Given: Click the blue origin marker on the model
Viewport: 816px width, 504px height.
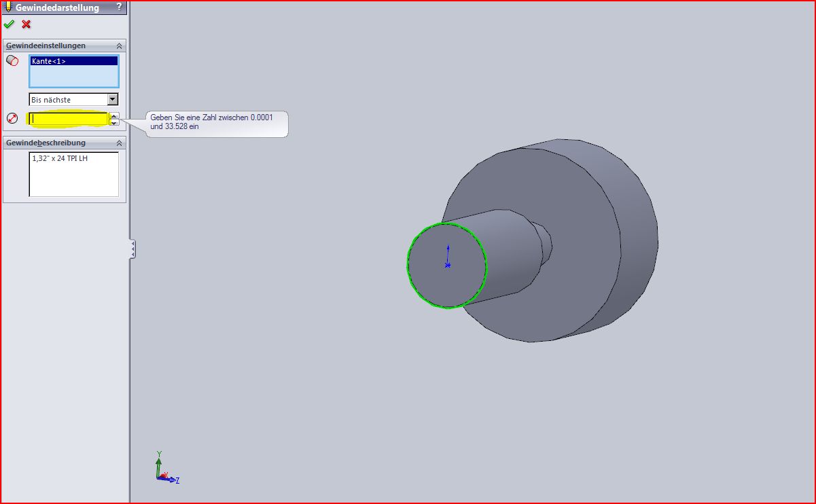Looking at the screenshot, I should [x=447, y=264].
